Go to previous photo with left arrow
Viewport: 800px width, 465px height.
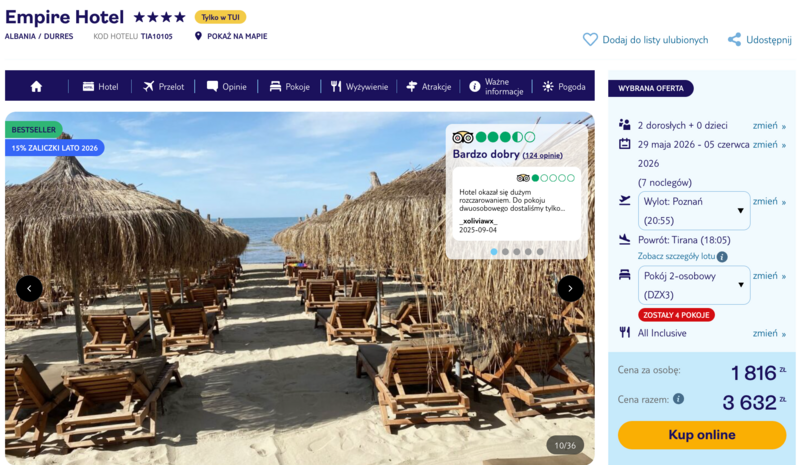pos(29,288)
